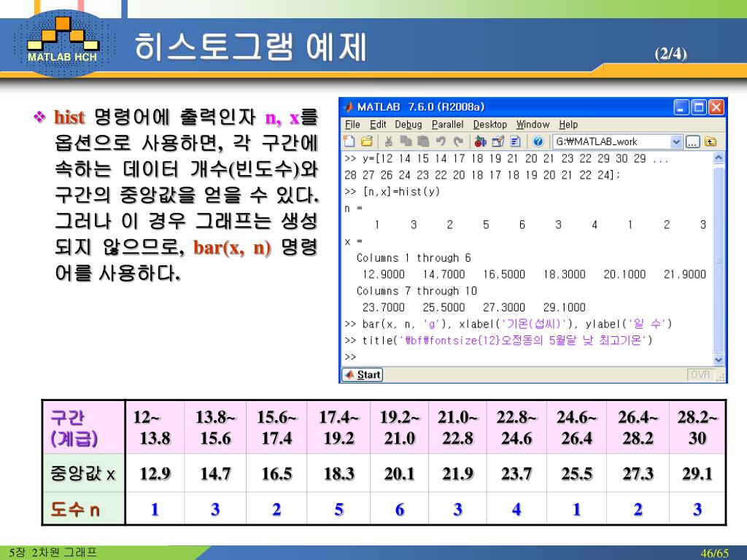This screenshot has height=560, width=747.
Task: Click table cell '19.2~ 21.0'
Action: click(399, 427)
